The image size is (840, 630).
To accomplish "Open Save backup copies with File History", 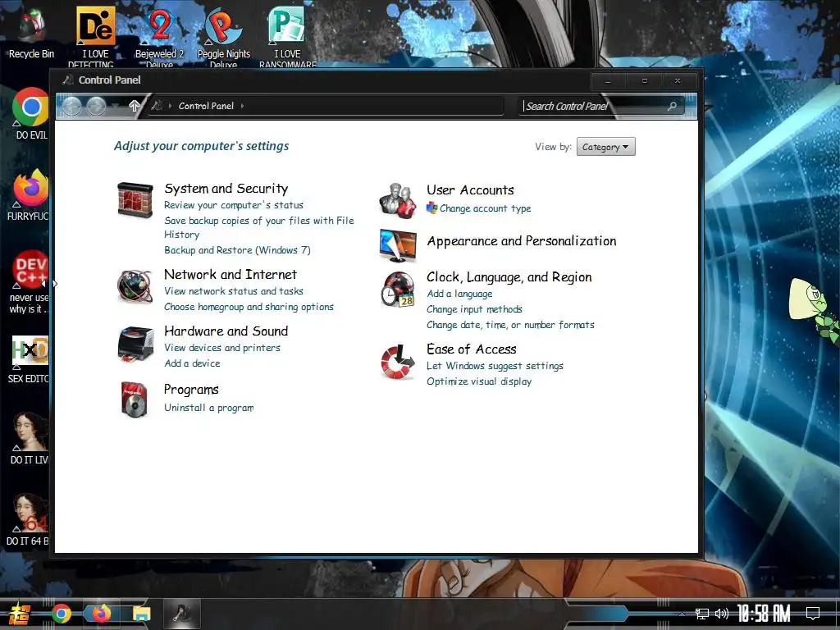I will click(258, 227).
